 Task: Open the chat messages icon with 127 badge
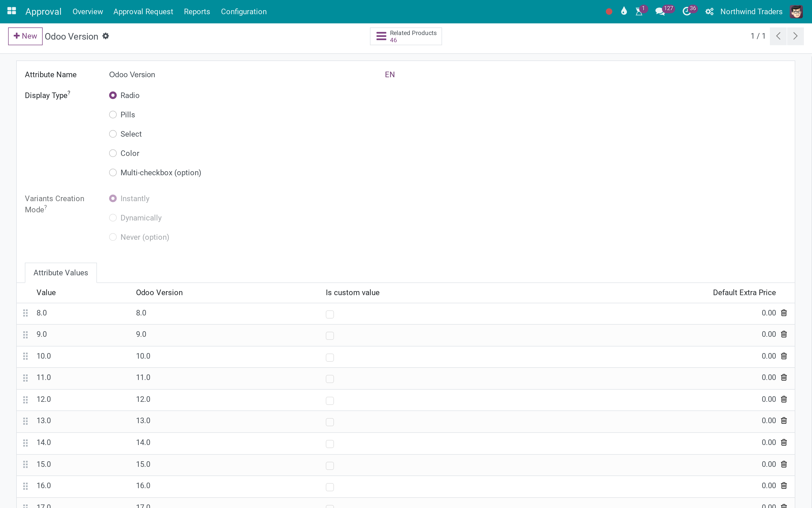click(x=660, y=11)
